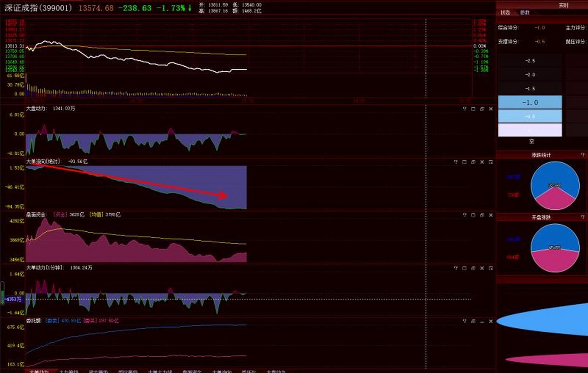Open help for the 盘面资金 panel
Screen dimensions: 588x373
pos(464,215)
